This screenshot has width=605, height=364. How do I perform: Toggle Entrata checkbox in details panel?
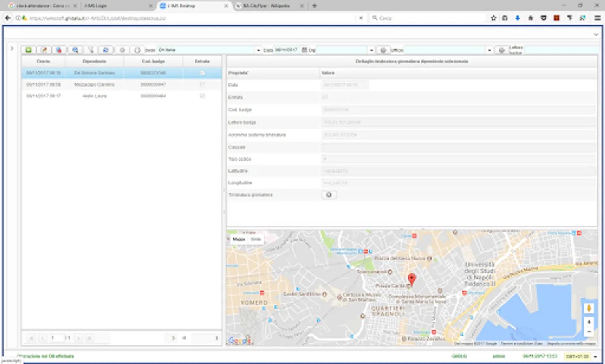coord(324,97)
